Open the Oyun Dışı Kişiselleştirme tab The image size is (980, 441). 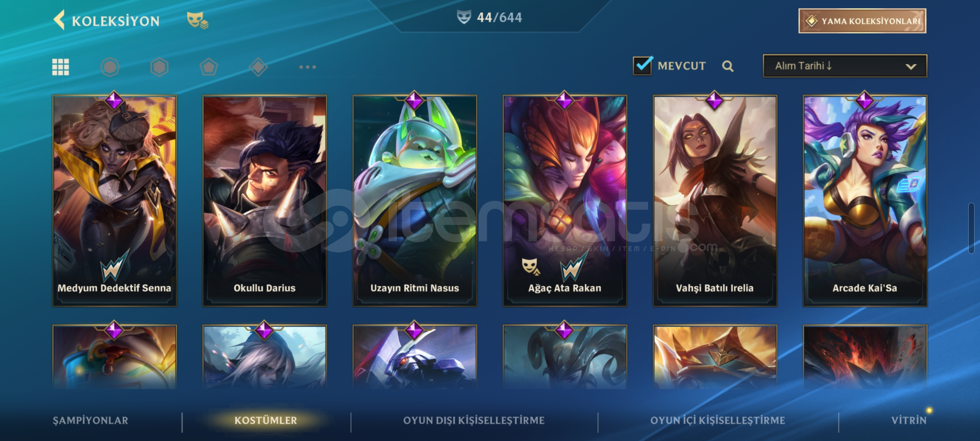(474, 421)
